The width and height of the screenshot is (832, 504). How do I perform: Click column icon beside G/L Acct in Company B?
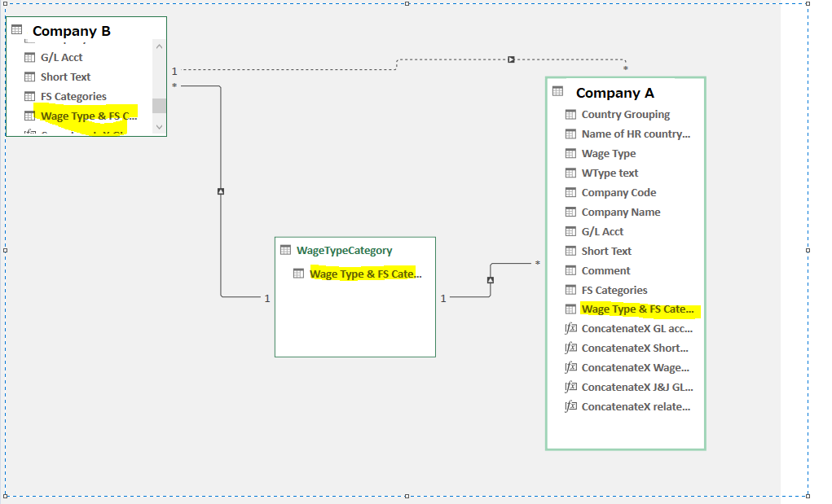tap(29, 57)
